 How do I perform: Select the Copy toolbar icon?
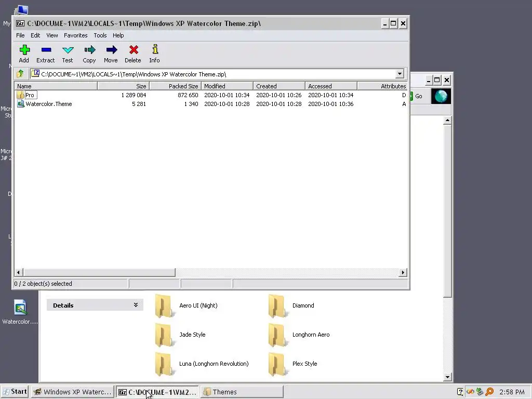tap(89, 50)
